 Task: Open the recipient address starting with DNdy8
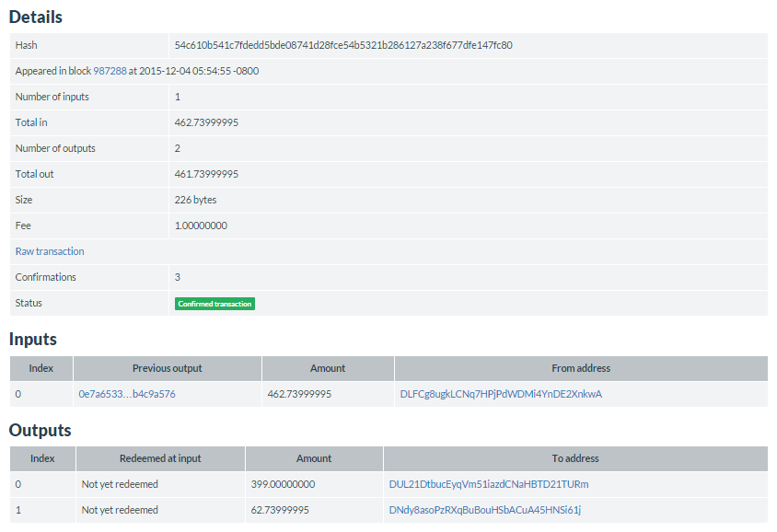tap(484, 510)
